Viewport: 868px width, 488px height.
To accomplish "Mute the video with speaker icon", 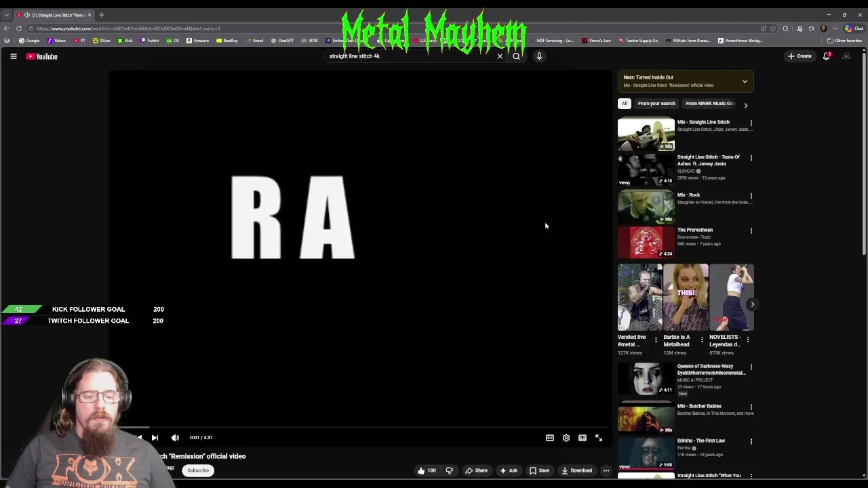I will (175, 438).
